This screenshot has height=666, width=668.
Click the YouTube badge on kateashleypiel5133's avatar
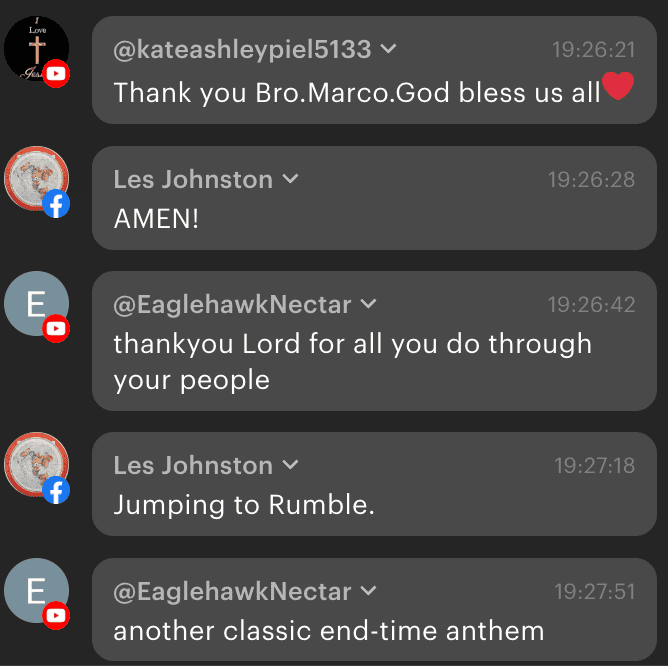coord(57,73)
